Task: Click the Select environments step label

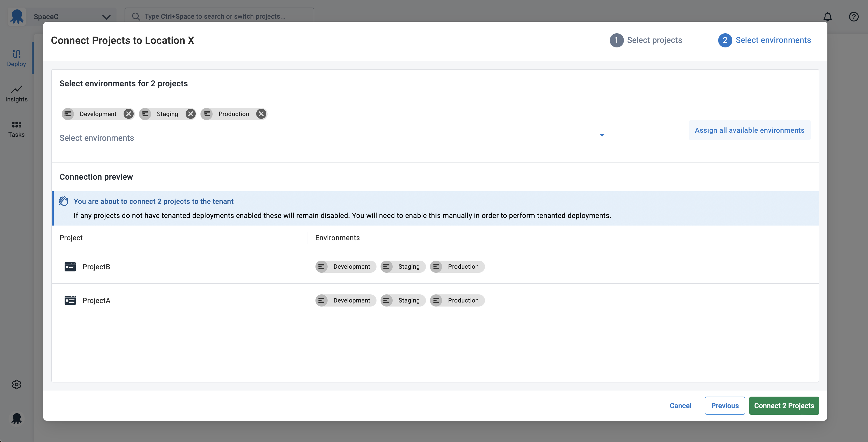Action: click(773, 40)
